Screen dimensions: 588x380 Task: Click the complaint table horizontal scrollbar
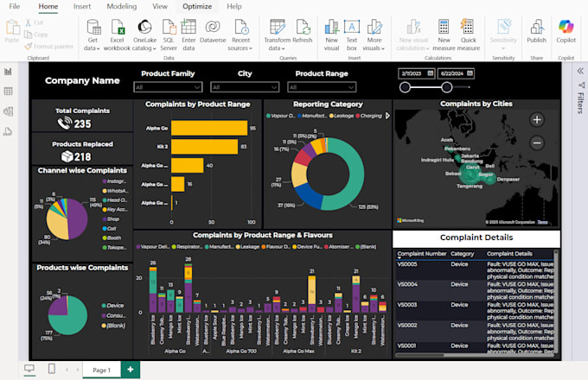pyautogui.click(x=420, y=355)
